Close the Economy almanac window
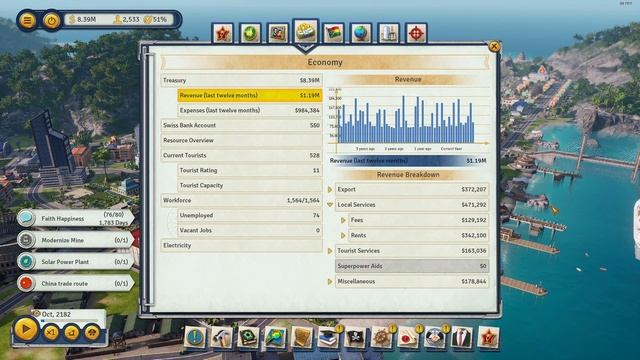The height and width of the screenshot is (360, 640). point(494,47)
